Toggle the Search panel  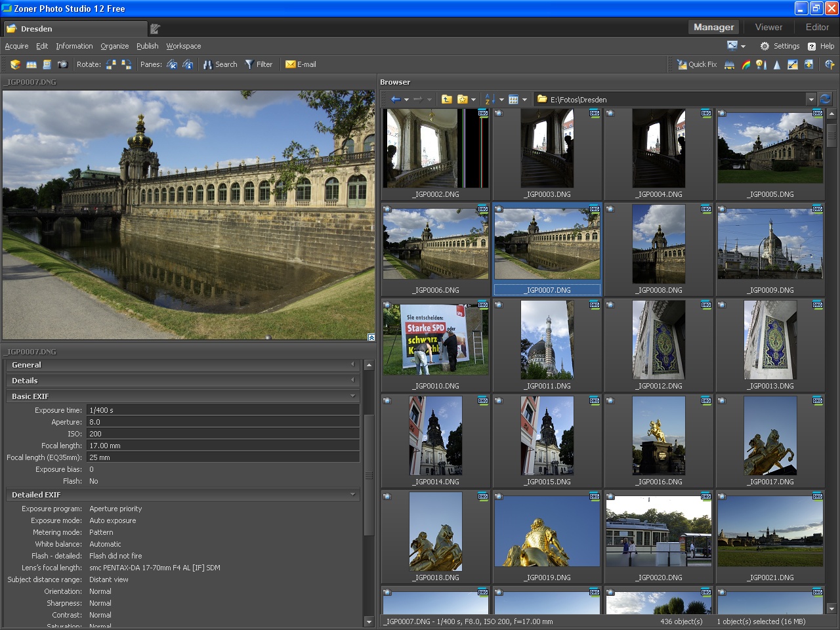[220, 64]
